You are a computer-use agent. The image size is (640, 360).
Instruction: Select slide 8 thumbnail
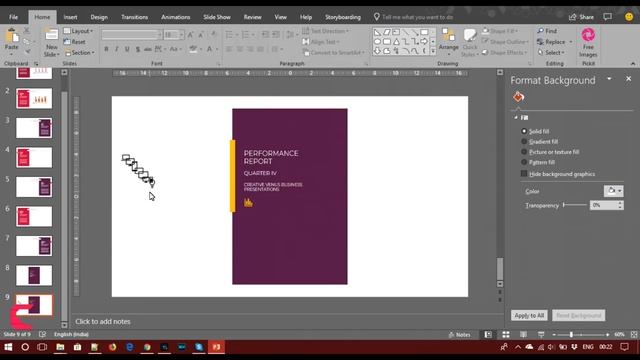34,276
